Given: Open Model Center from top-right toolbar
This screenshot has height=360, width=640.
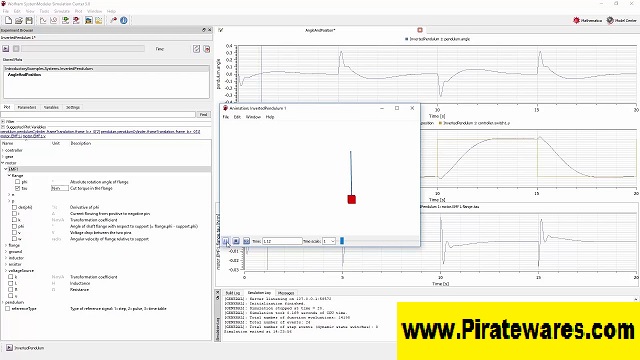Looking at the screenshot, I should 621,20.
